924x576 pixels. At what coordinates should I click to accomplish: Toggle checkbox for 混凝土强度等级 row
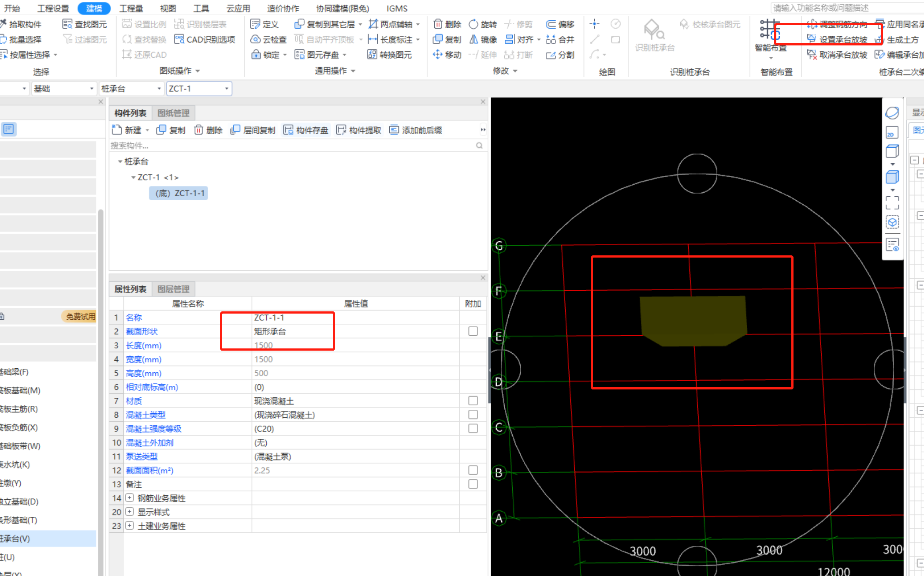point(473,428)
